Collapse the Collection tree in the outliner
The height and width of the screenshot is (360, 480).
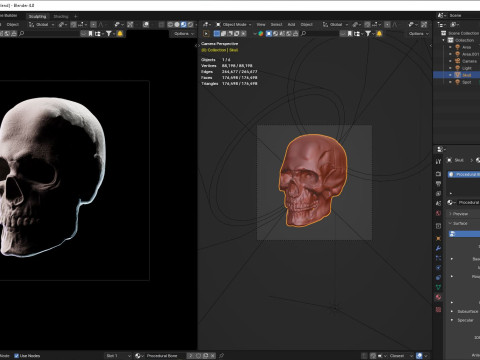(x=444, y=40)
